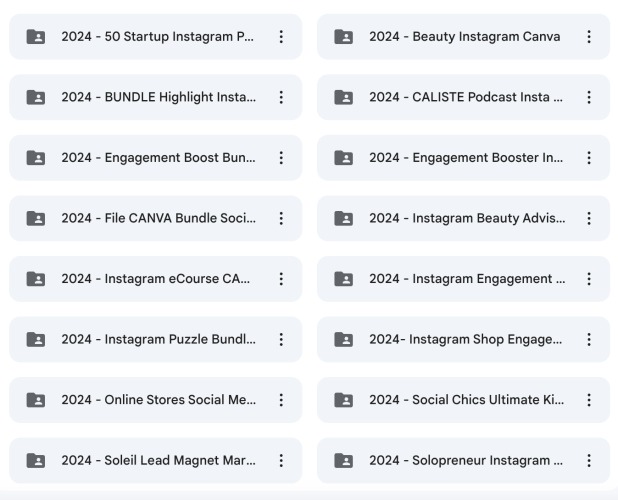This screenshot has width=618, height=500.
Task: Show options for CALISTE Podcast Insta folder
Action: pos(589,97)
